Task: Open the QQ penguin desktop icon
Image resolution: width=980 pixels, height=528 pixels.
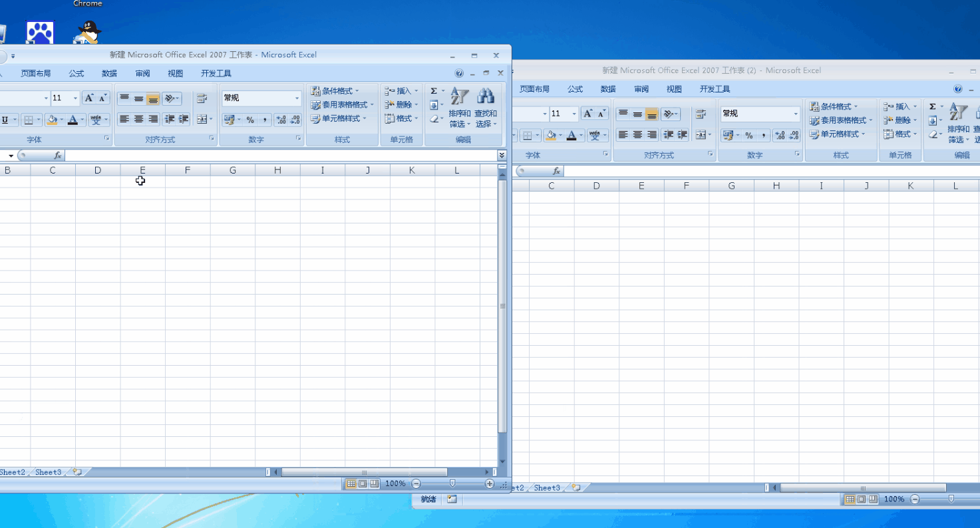Action: [x=88, y=31]
